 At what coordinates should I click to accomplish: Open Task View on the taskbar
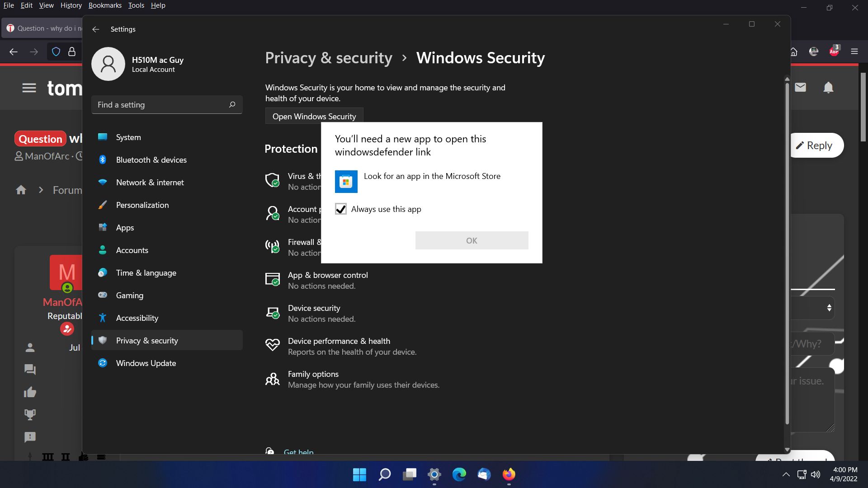(410, 474)
